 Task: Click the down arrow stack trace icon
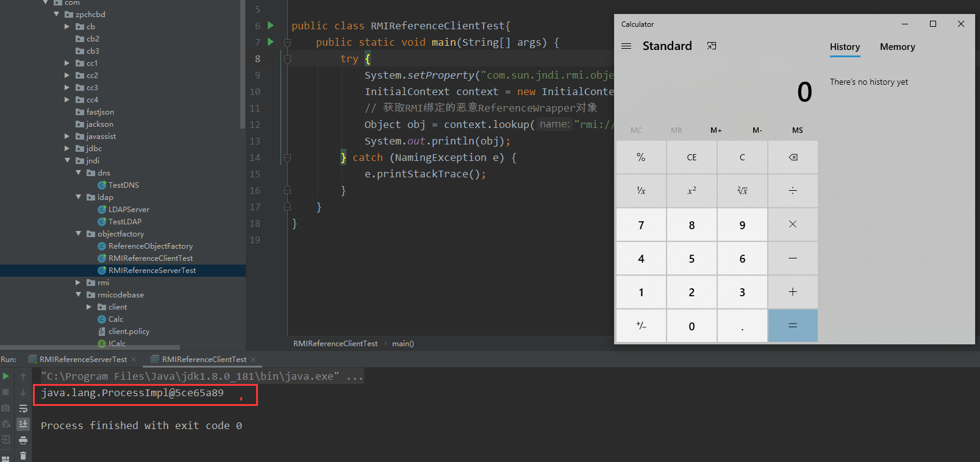[23, 392]
